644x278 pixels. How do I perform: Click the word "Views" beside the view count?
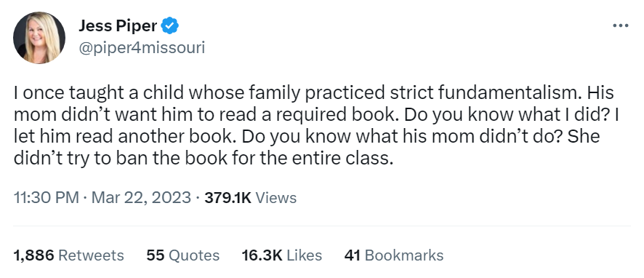(276, 197)
